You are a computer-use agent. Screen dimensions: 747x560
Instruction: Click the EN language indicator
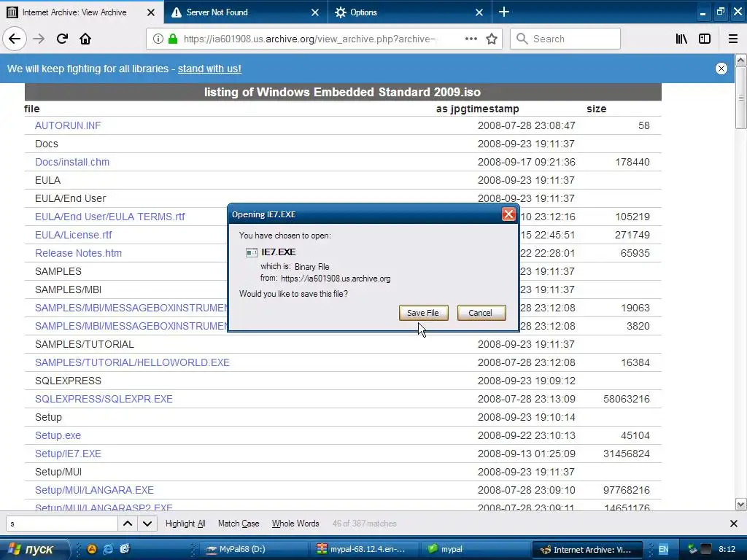pos(663,550)
